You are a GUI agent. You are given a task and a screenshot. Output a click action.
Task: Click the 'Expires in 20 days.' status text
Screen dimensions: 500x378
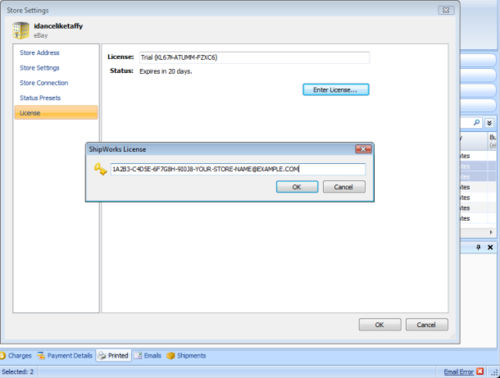166,71
